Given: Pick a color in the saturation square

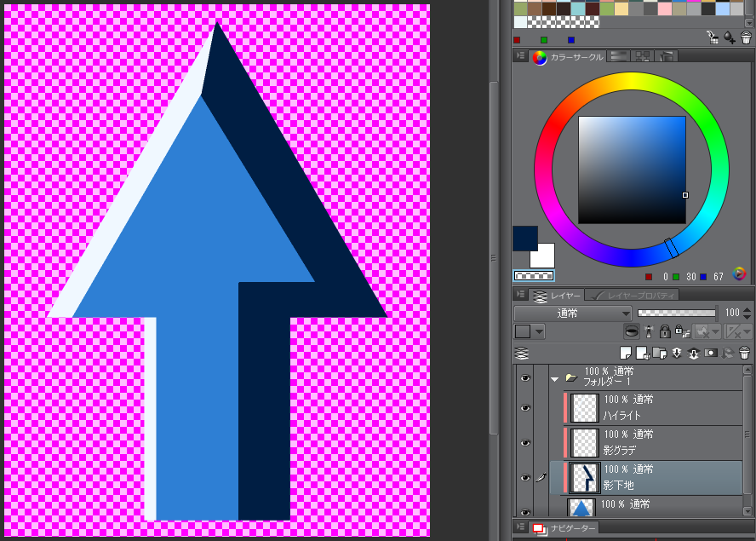Looking at the screenshot, I should (x=632, y=170).
